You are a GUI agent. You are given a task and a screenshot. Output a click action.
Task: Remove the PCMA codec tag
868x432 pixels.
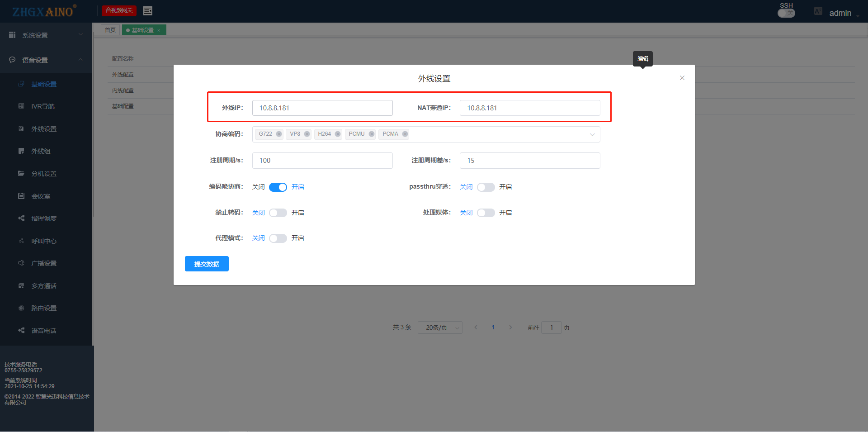(405, 134)
